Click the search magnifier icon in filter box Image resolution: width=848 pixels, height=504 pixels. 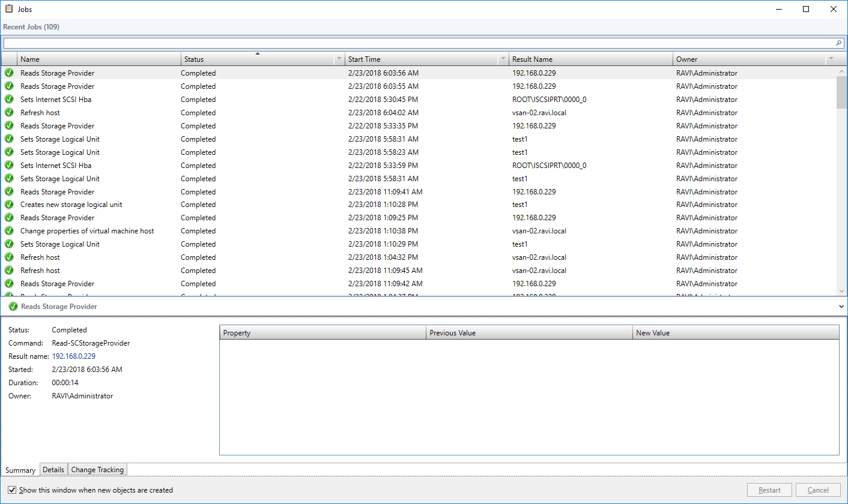coord(839,43)
